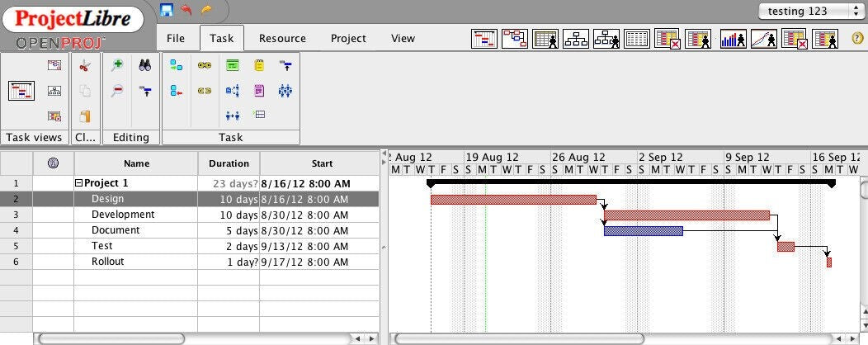This screenshot has width=868, height=345.
Task: Click the binoculars Find icon
Action: point(144,65)
